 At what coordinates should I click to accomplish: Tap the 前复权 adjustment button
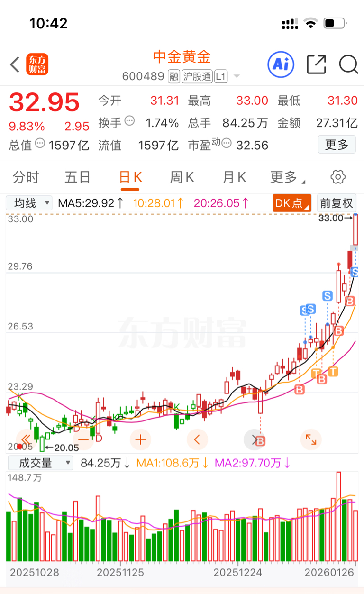(337, 203)
